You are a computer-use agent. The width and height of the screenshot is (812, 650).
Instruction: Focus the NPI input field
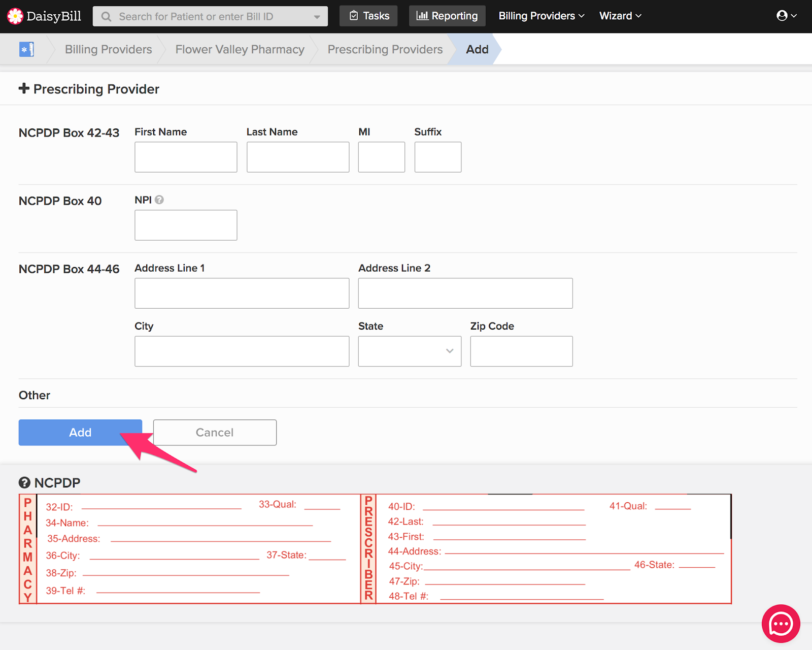(x=186, y=225)
